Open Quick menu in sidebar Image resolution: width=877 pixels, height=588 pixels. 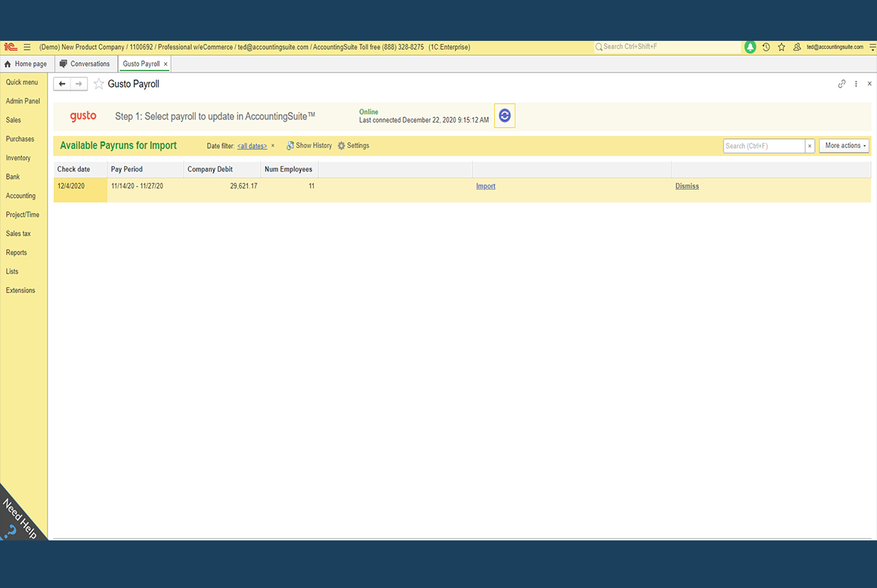click(x=22, y=82)
